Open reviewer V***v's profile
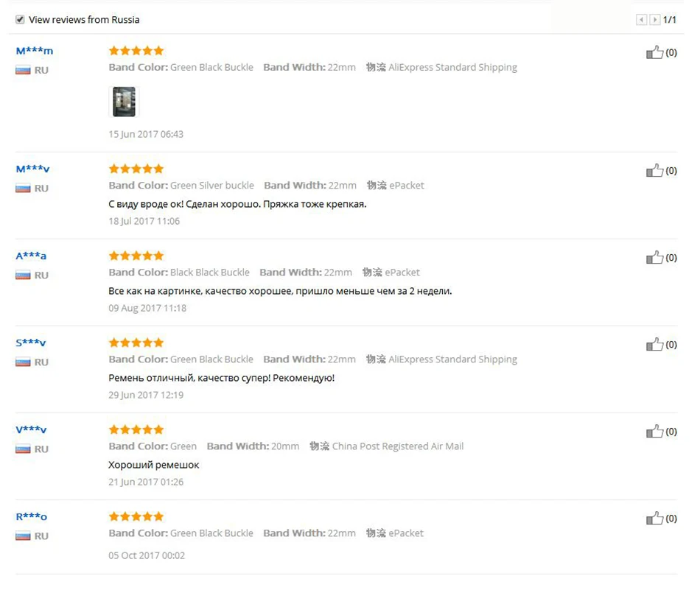 point(31,430)
